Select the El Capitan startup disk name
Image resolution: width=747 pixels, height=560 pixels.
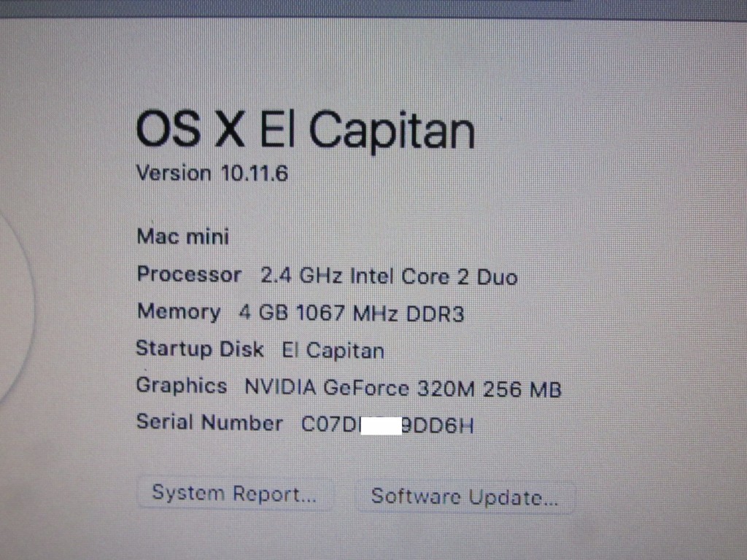coord(333,351)
